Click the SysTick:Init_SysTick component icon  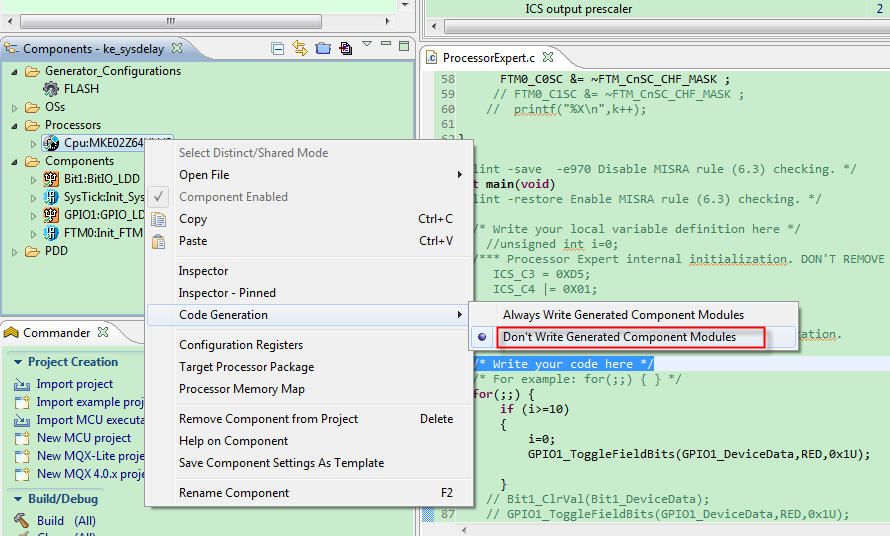(x=51, y=197)
